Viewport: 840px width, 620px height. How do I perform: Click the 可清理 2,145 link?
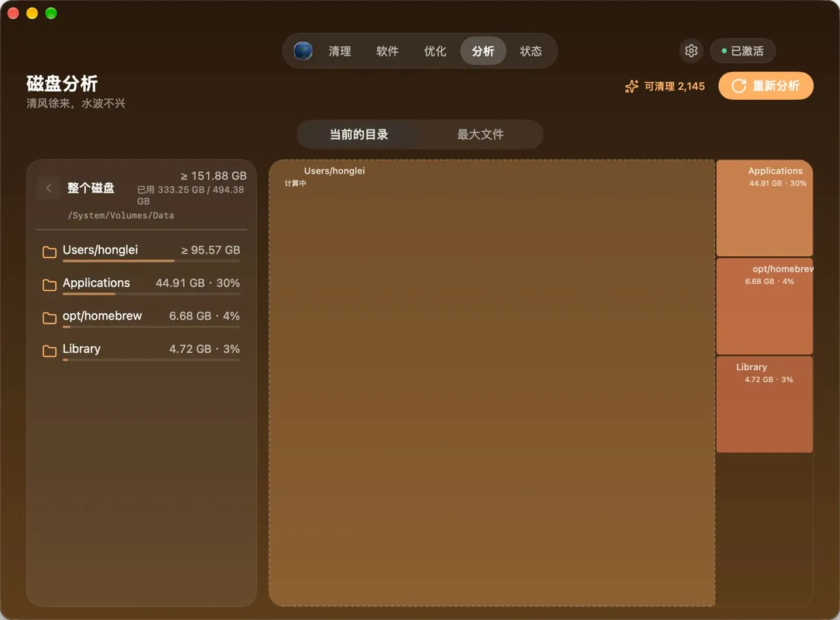(674, 86)
